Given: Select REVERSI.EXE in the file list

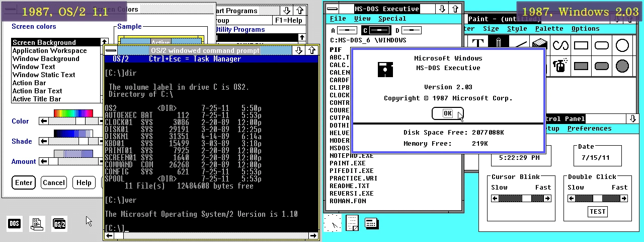Looking at the screenshot, I should coord(352,194).
